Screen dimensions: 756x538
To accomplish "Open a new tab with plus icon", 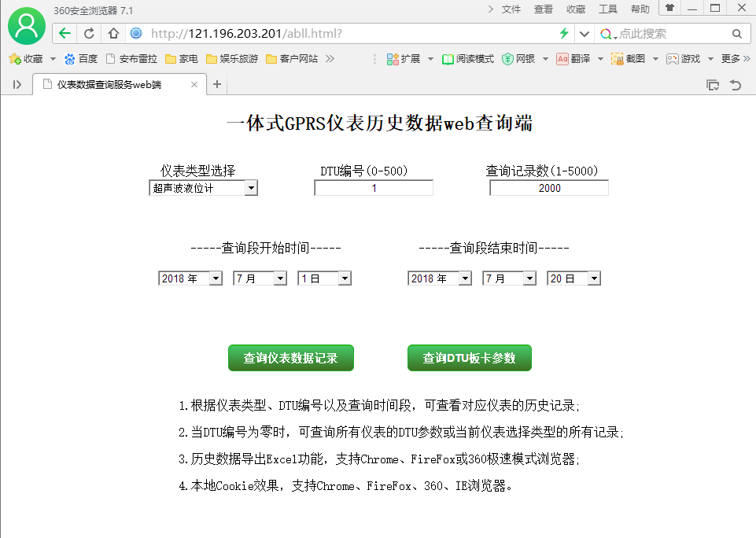I will click(217, 84).
